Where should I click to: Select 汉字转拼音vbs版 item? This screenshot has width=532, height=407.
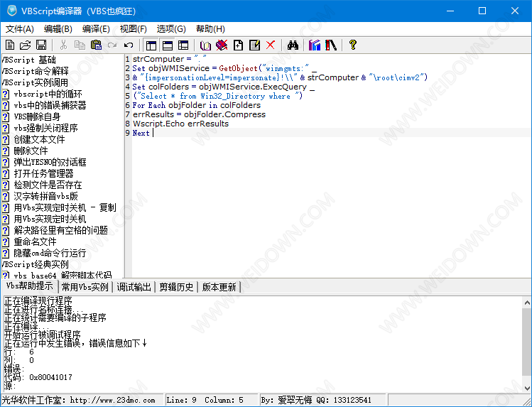45,196
